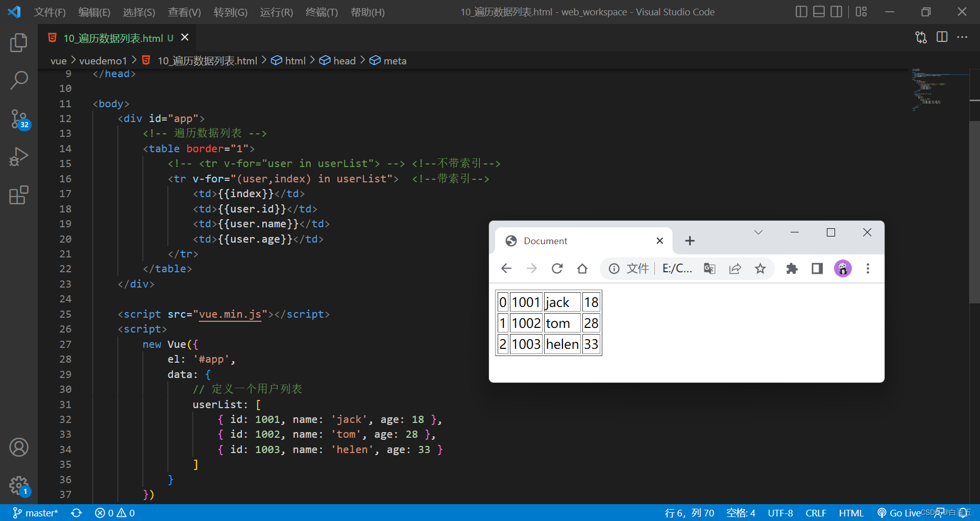
Task: Open the 编辑(E) menu
Action: [94, 12]
